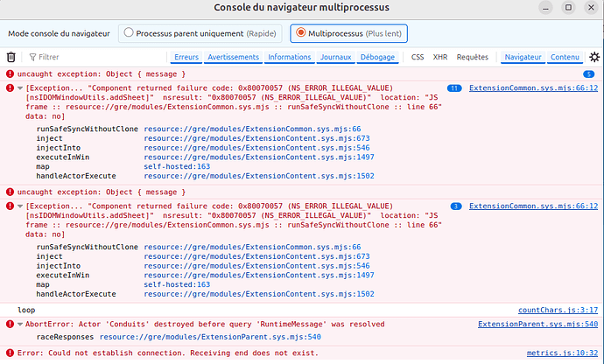Toggle the Erreurs filter
The image size is (604, 364).
click(x=186, y=57)
